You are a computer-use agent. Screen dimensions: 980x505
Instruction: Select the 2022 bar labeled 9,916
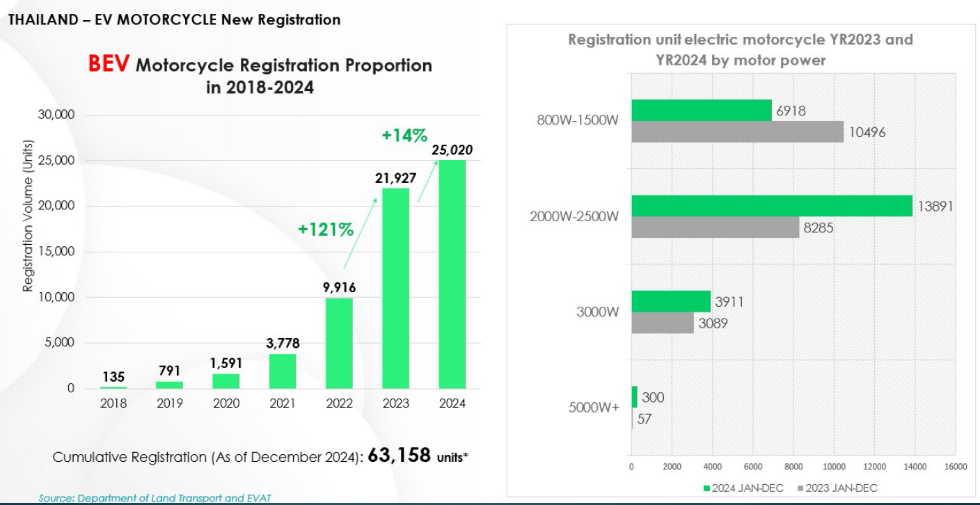tap(339, 344)
